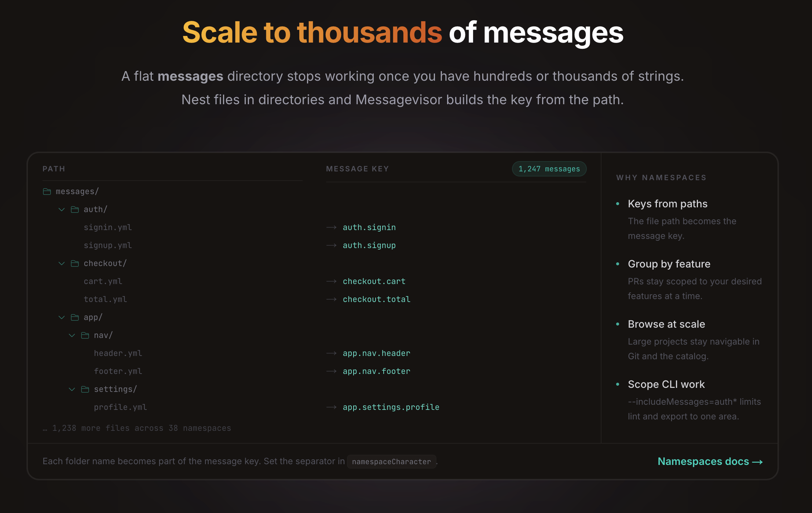812x513 pixels.
Task: Click the auth/ folder icon
Action: [75, 210]
